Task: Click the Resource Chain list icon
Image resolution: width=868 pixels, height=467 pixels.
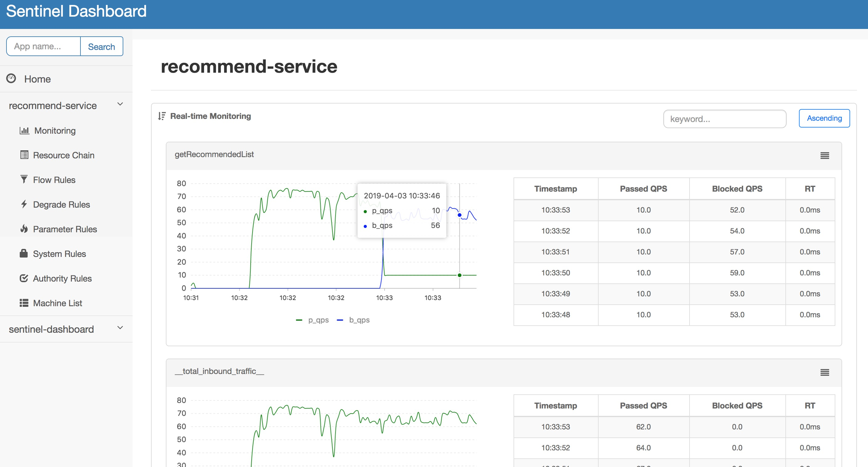Action: (x=24, y=155)
